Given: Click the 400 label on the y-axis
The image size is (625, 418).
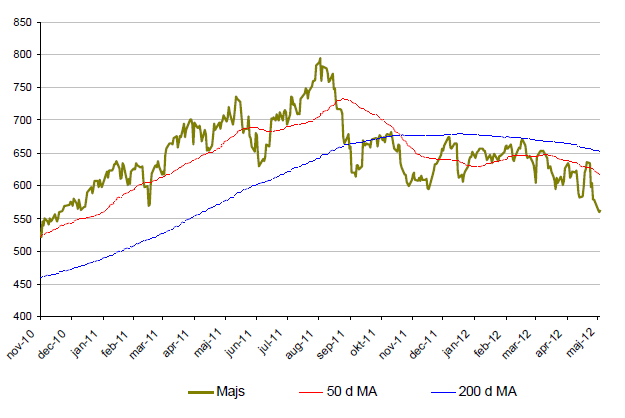Looking at the screenshot, I should coord(21,316).
